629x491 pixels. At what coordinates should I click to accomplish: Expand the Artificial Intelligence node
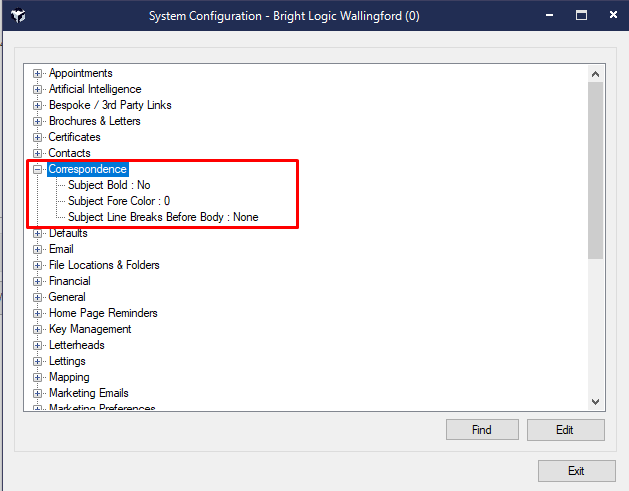point(38,89)
